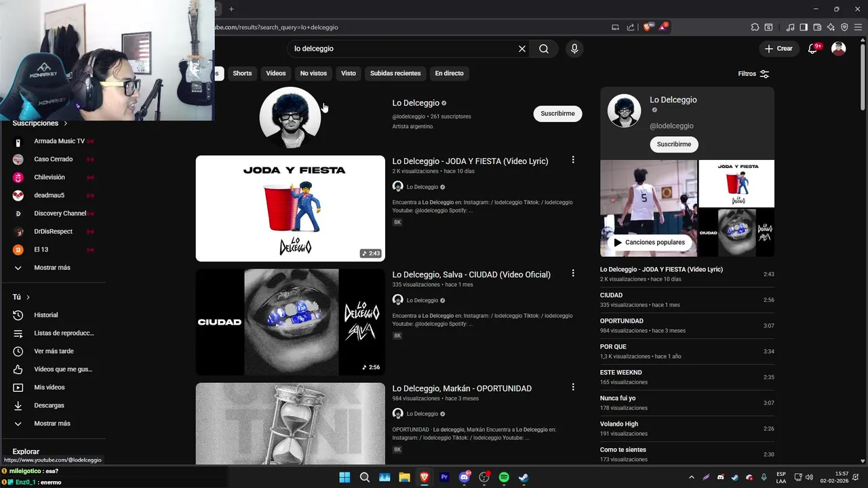Screen dimensions: 868x488
Task: Select the Visto filter chip
Action: [x=349, y=73]
